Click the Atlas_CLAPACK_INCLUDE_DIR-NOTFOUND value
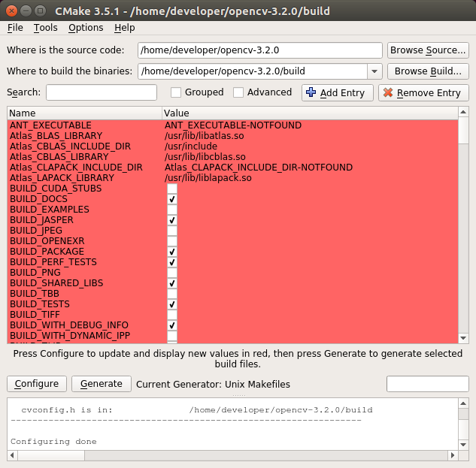This screenshot has height=468, width=476. pyautogui.click(x=259, y=168)
